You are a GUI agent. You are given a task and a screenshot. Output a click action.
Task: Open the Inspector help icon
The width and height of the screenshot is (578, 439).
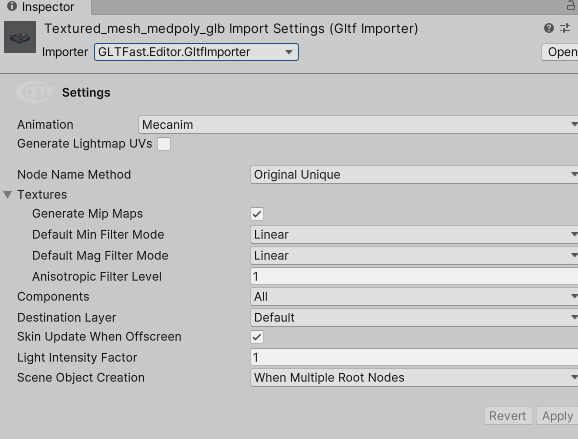549,28
